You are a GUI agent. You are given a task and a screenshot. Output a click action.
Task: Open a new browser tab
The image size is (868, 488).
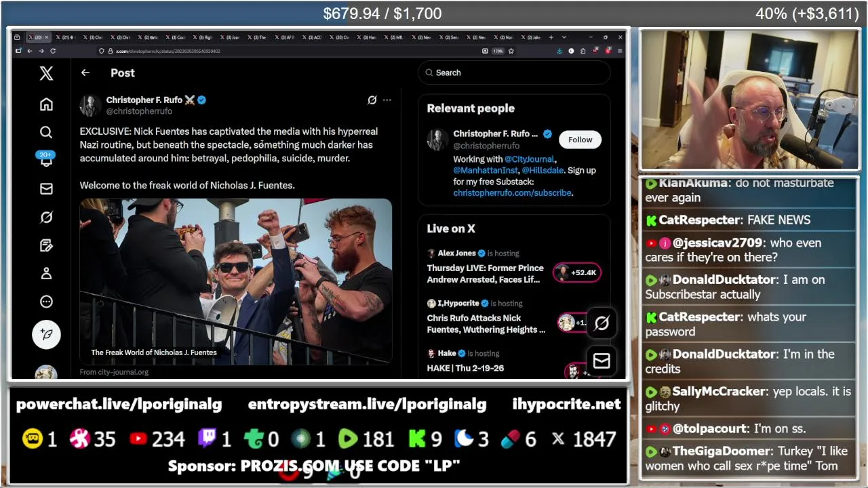[x=551, y=37]
